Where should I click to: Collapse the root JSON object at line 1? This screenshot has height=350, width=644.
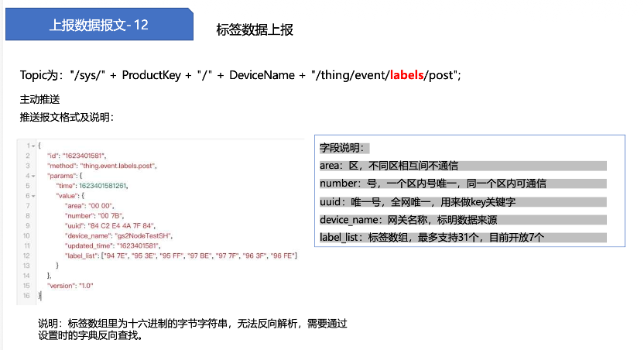(x=33, y=146)
